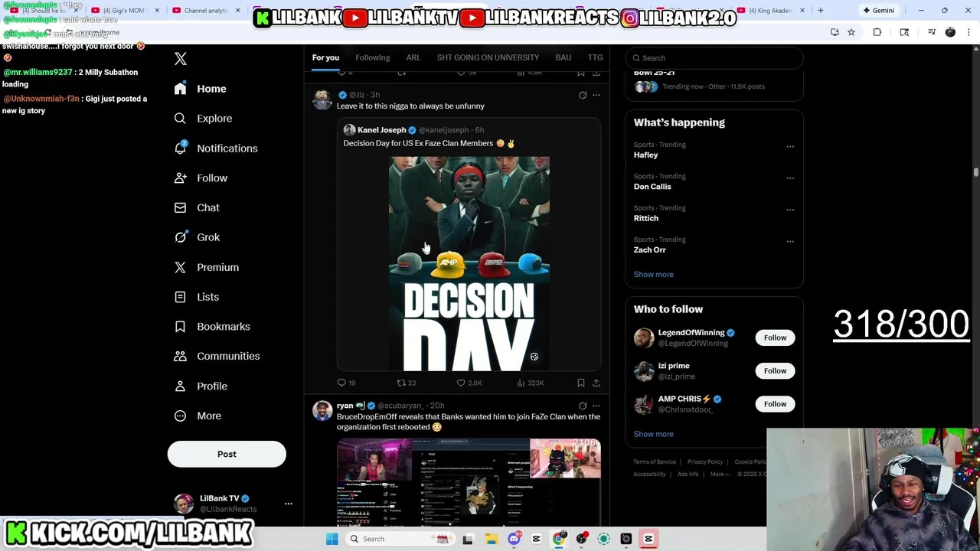Image resolution: width=980 pixels, height=551 pixels.
Task: Bookmark the Decision Day post
Action: pos(581,383)
